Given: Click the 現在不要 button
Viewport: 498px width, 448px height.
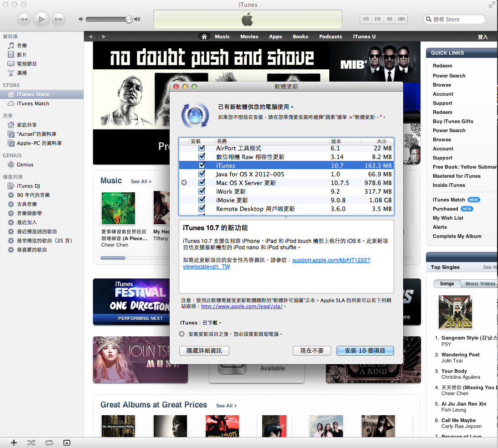Looking at the screenshot, I should pyautogui.click(x=312, y=350).
